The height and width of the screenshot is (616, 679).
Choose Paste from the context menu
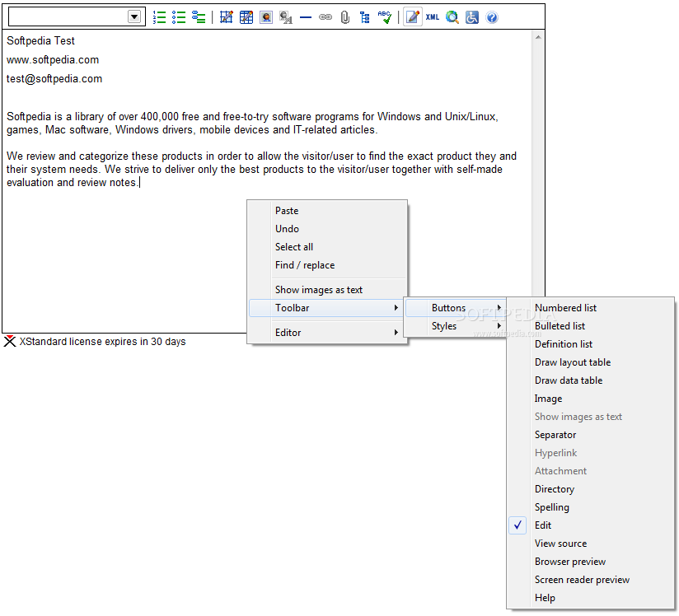point(327,211)
